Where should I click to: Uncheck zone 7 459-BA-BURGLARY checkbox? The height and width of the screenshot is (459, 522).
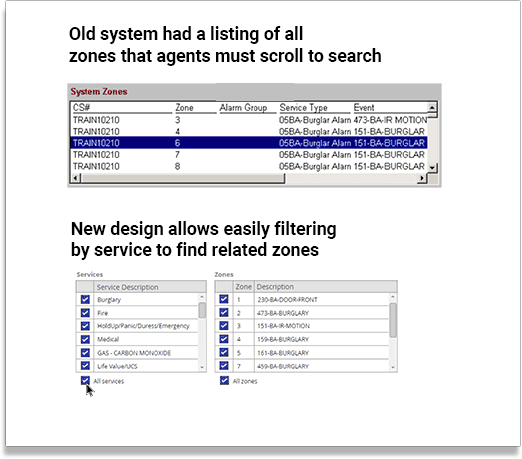pos(224,365)
